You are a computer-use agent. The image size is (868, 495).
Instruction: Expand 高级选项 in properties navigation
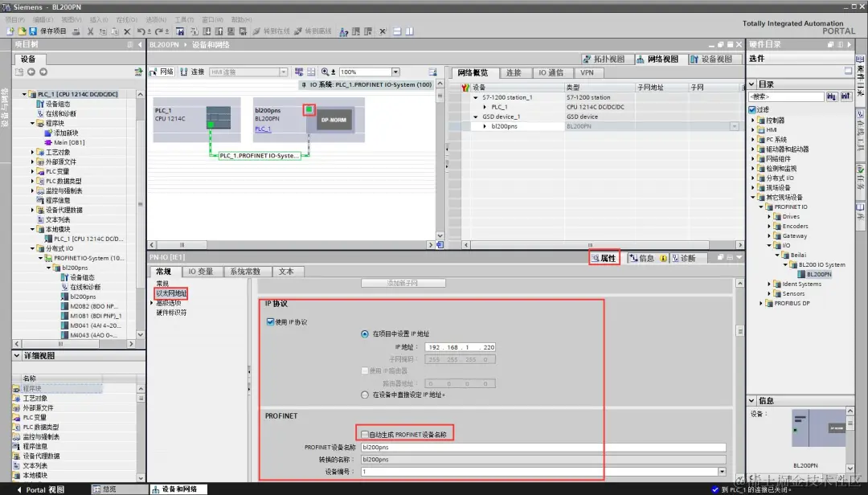152,304
